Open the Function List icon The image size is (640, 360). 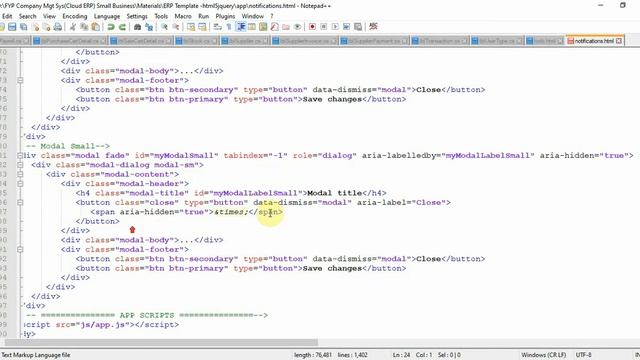tap(275, 27)
